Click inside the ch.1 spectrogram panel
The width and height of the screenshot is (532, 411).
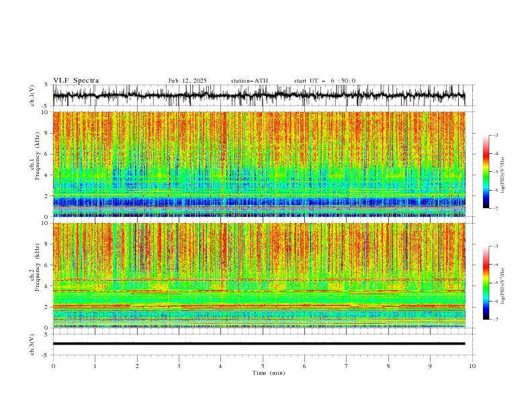[x=259, y=164]
